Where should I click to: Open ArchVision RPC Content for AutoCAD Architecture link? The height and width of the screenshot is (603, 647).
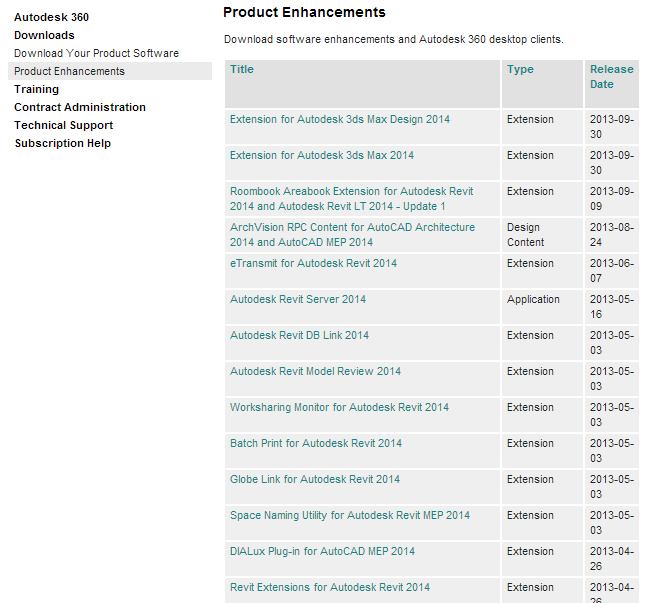(352, 234)
